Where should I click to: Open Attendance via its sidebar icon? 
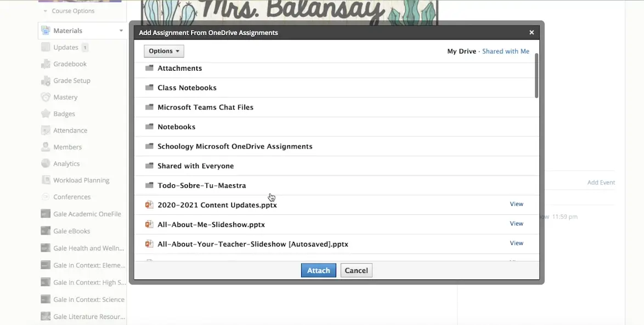pyautogui.click(x=46, y=130)
